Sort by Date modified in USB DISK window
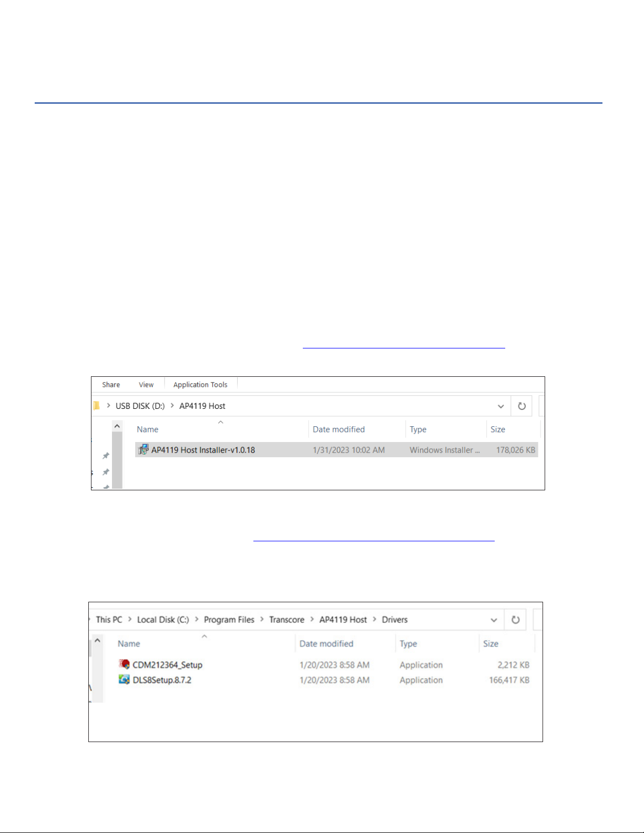The image size is (644, 833). pyautogui.click(x=339, y=429)
